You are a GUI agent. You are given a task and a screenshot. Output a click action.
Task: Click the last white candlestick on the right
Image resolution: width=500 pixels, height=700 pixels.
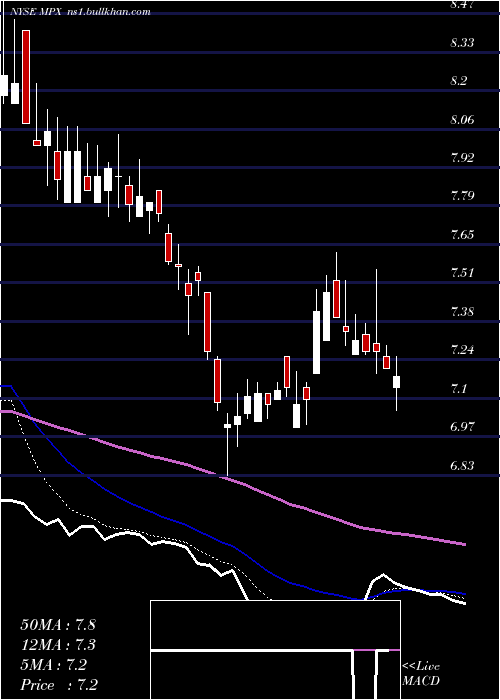pos(396,382)
